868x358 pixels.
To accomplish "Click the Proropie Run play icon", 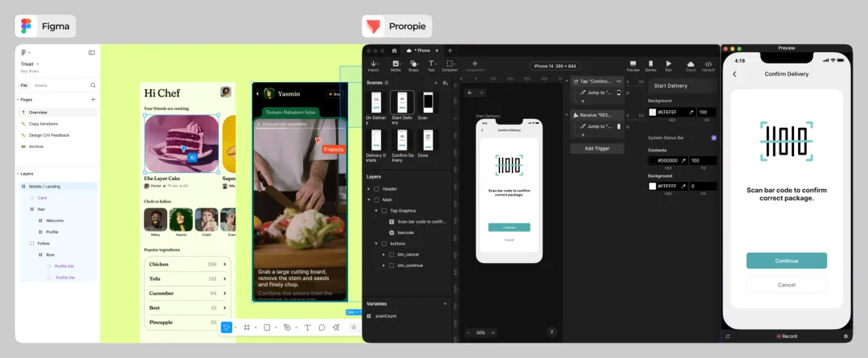I will pos(669,66).
